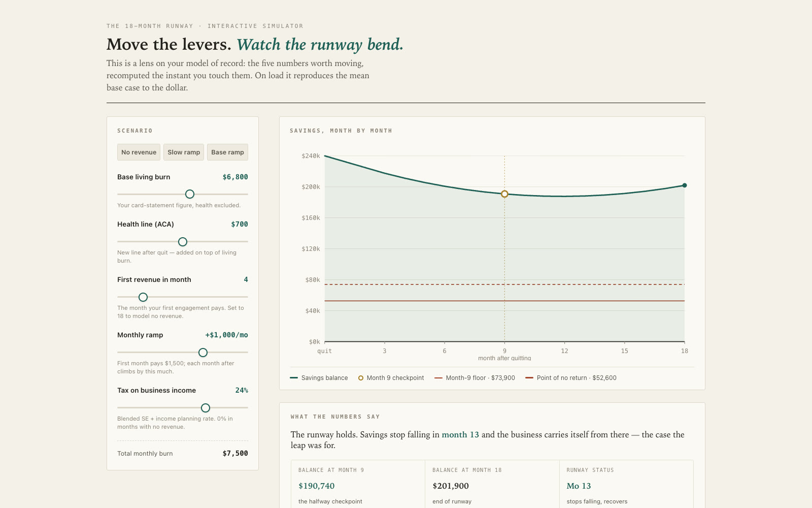Image resolution: width=812 pixels, height=508 pixels.
Task: Click the Savings balance legend entry
Action: point(319,378)
